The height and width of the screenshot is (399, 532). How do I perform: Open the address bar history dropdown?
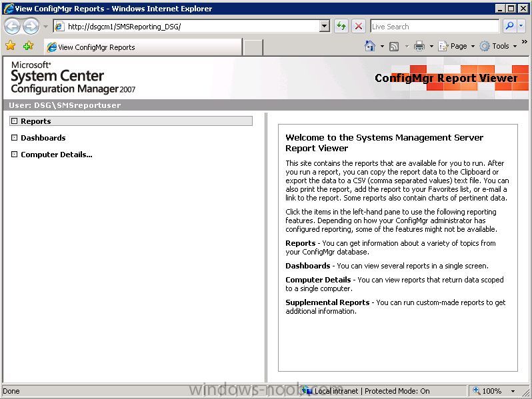tap(325, 26)
